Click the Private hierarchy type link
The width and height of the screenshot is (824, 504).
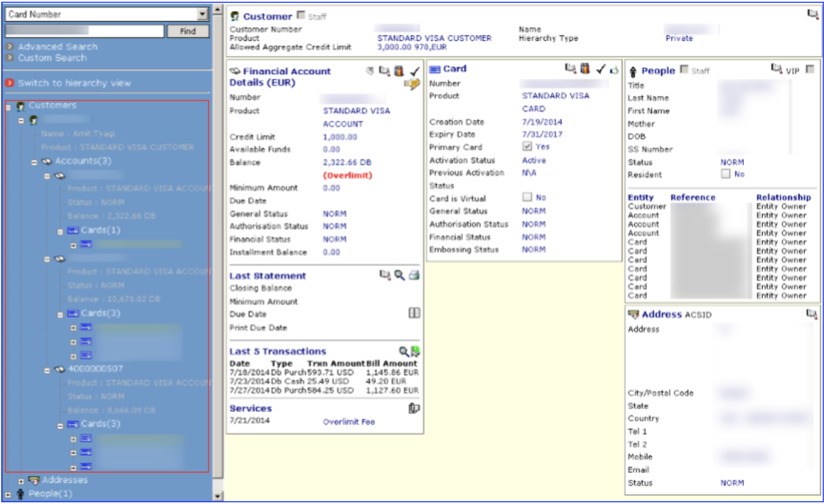[679, 38]
